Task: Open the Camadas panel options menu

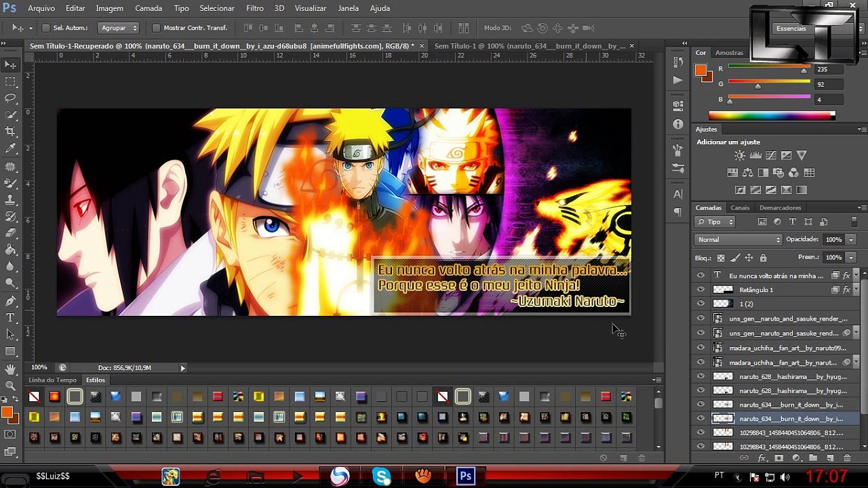Action: [x=862, y=207]
